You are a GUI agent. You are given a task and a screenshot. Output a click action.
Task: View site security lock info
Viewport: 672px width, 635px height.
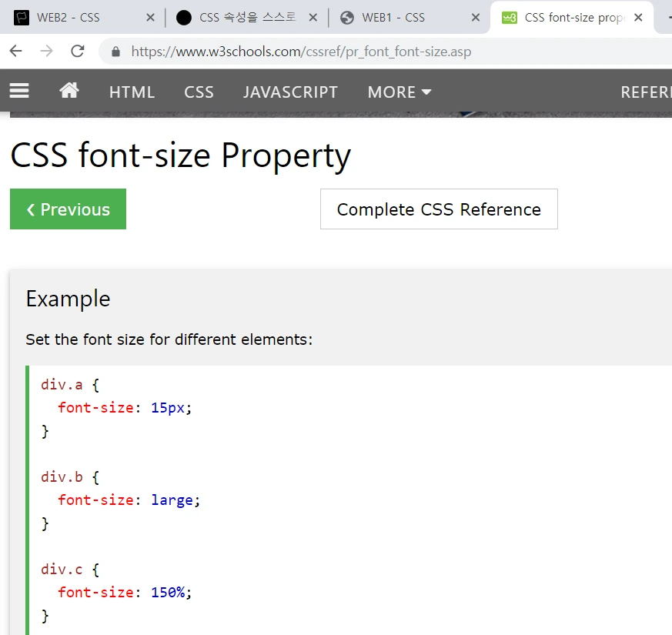(x=115, y=52)
